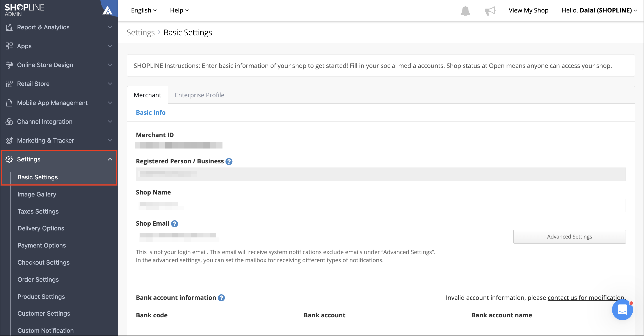
Task: Expand the Apps menu chevron
Action: [110, 46]
